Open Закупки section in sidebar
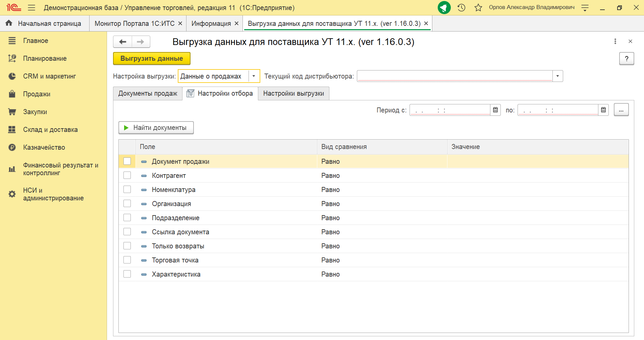 click(35, 112)
